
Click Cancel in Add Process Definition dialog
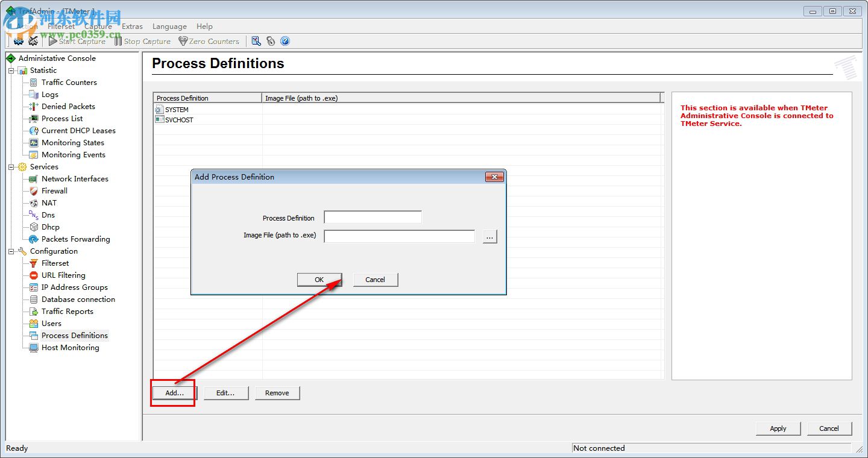pos(375,280)
